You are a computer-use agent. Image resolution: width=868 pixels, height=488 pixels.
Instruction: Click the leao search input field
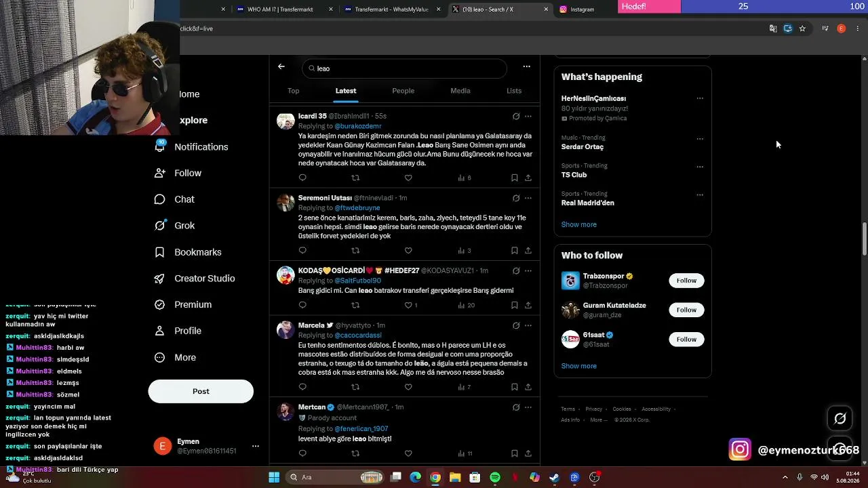point(404,68)
